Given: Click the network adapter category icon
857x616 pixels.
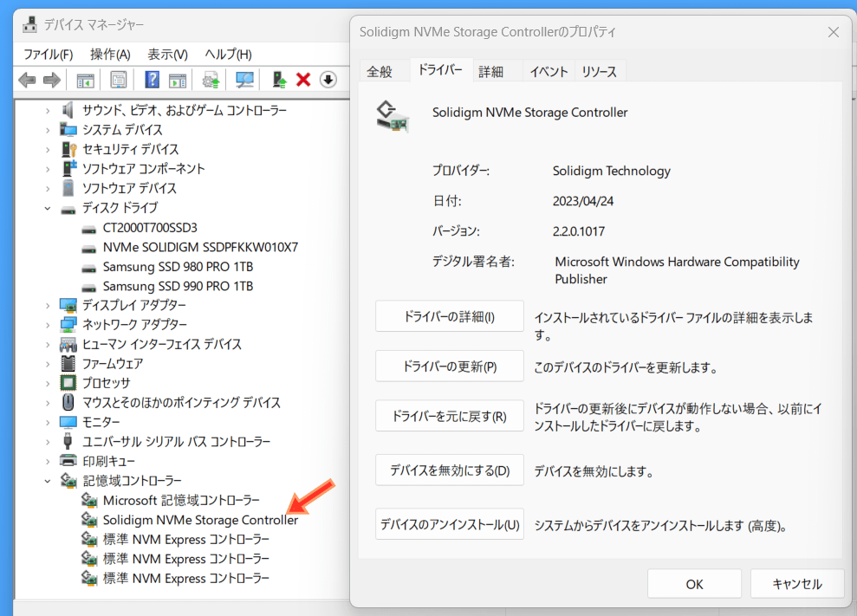Looking at the screenshot, I should point(68,325).
